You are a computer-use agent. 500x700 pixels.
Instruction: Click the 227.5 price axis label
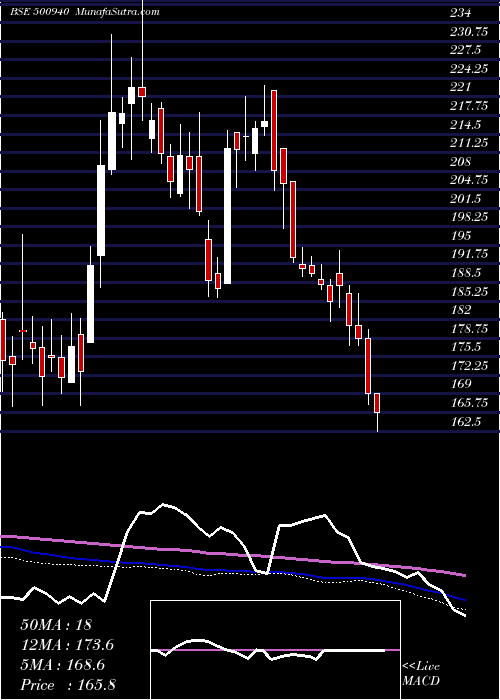[465, 50]
